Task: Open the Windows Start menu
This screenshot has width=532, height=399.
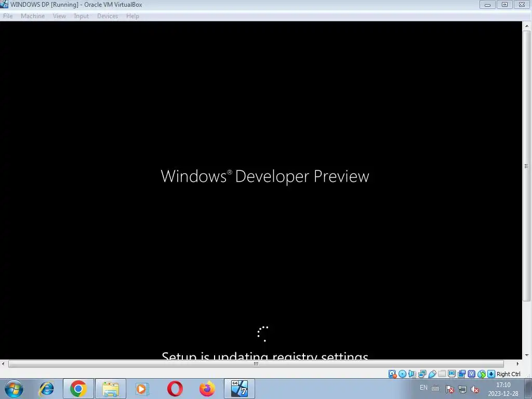Action: point(14,389)
